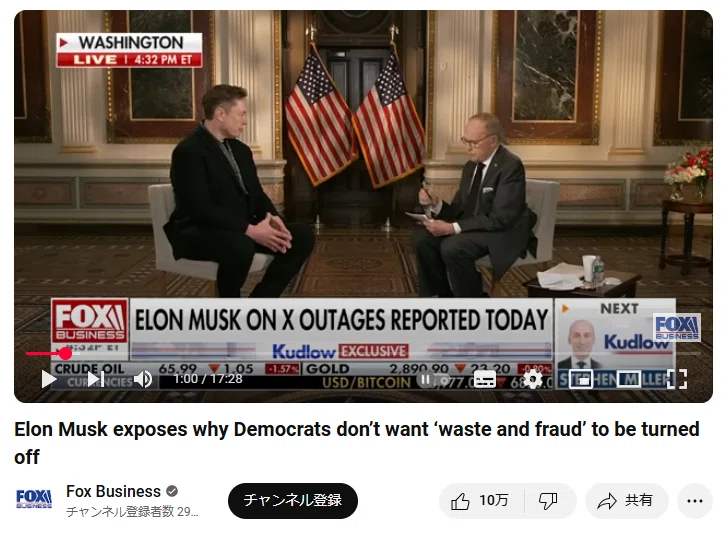The height and width of the screenshot is (533, 727).
Task: Switch to miniplayer mode
Action: pos(581,379)
